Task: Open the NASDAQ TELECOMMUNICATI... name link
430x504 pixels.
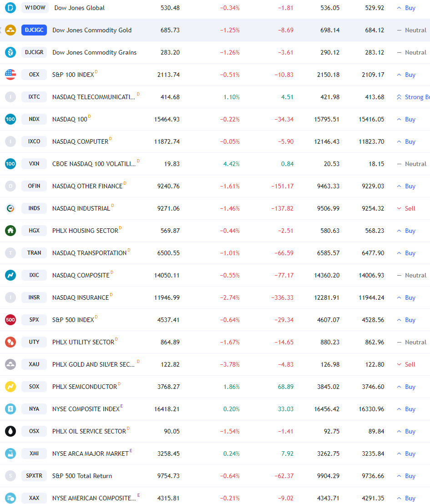Action: (x=94, y=97)
